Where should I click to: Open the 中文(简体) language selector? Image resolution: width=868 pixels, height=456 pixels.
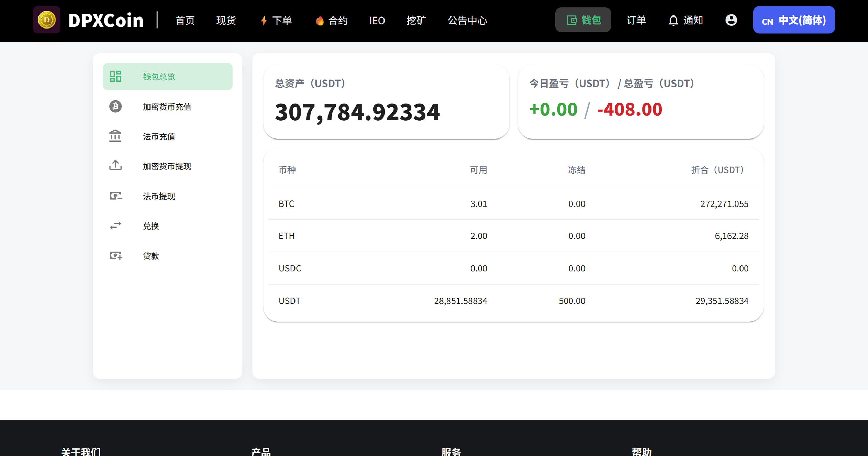[x=793, y=20]
